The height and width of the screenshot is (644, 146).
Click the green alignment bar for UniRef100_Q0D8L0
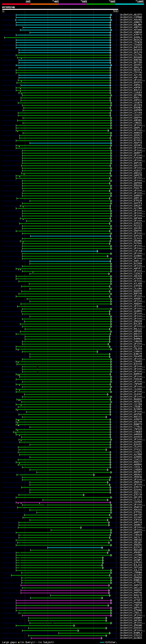tap(58, 37)
